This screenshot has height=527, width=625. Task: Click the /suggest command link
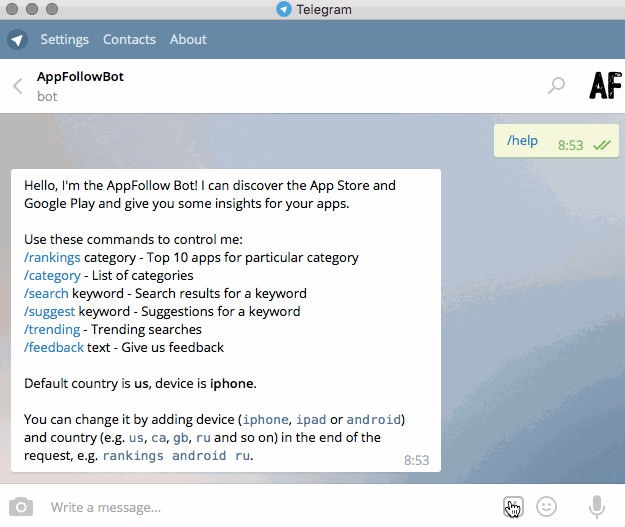49,312
